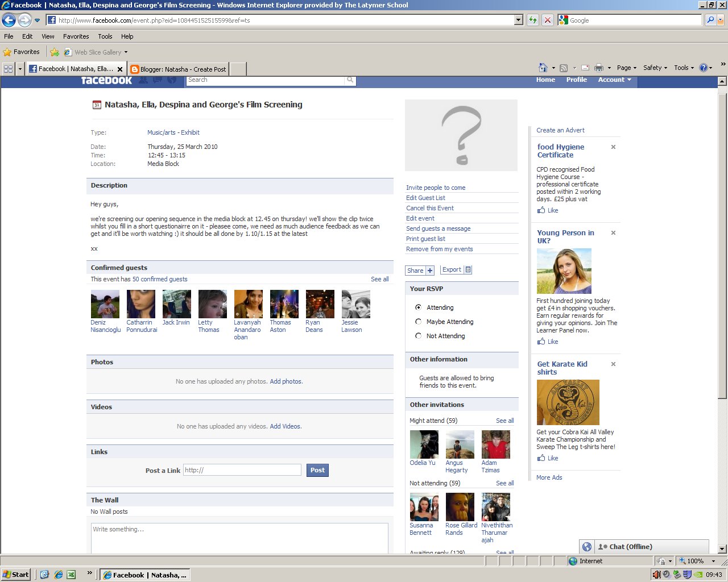The width and height of the screenshot is (728, 582).
Task: Click the IE Back navigation arrow
Action: [9, 20]
